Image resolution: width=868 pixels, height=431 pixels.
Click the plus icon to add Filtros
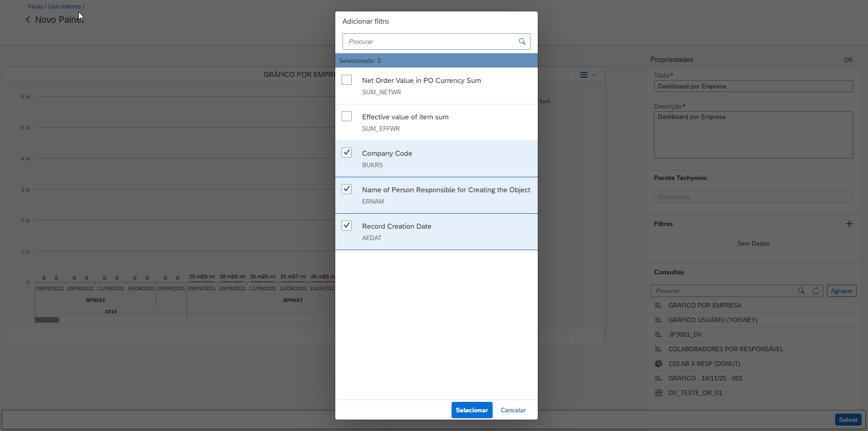pyautogui.click(x=849, y=224)
